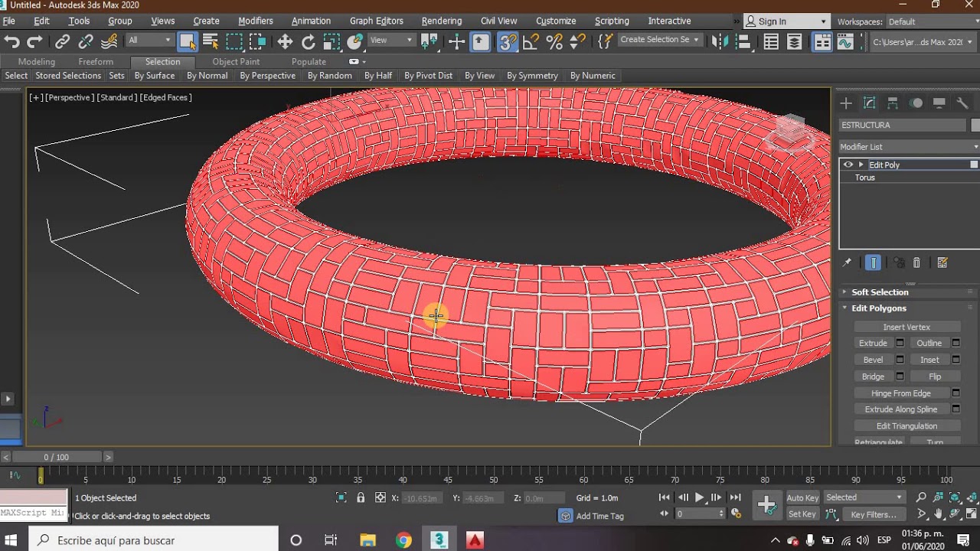Open the reference coordinate View dropdown
The width and height of the screenshot is (980, 551).
(391, 41)
